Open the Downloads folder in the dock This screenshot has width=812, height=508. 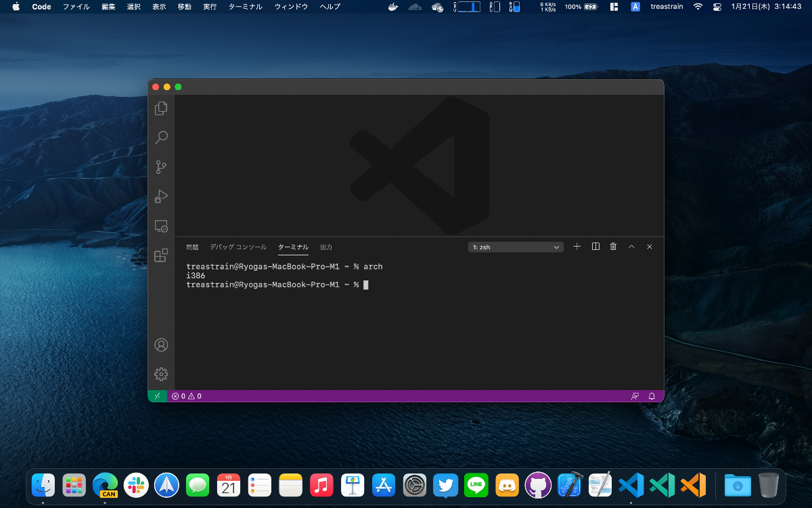tap(738, 484)
